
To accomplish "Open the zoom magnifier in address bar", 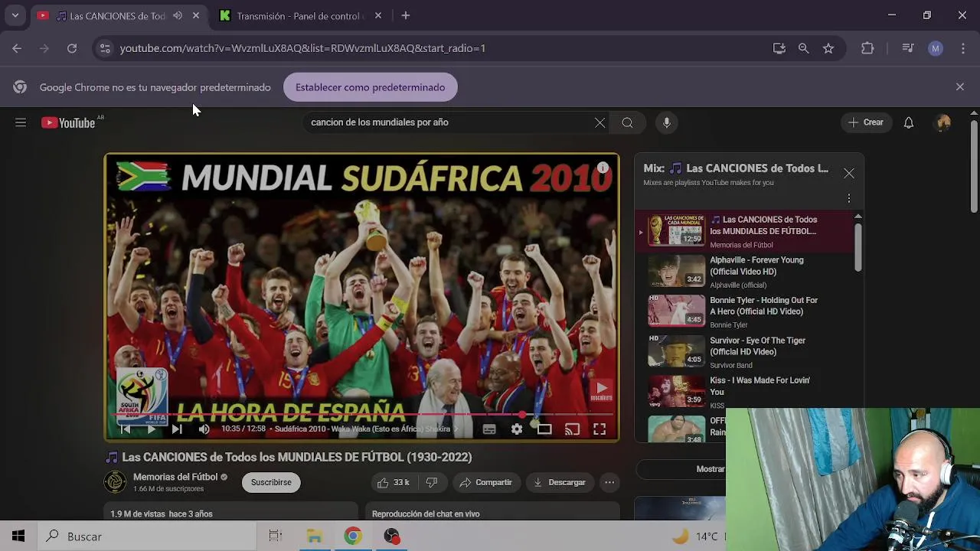I will click(x=803, y=48).
